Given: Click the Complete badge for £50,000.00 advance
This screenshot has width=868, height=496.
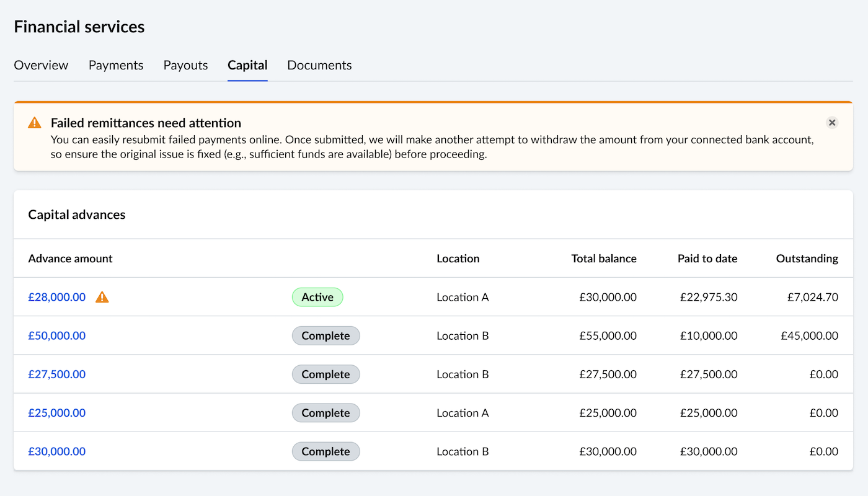Looking at the screenshot, I should pyautogui.click(x=325, y=335).
